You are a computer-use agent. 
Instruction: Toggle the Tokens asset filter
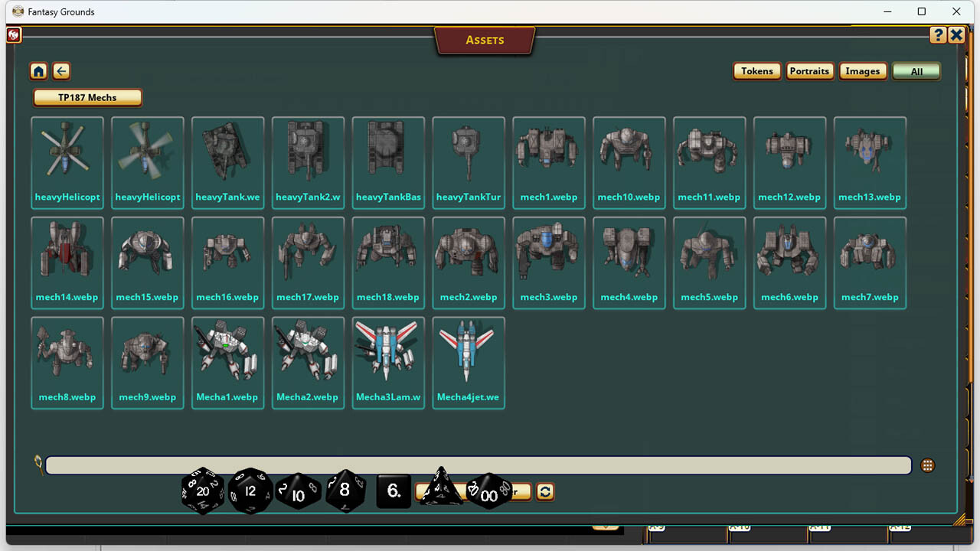[756, 70]
